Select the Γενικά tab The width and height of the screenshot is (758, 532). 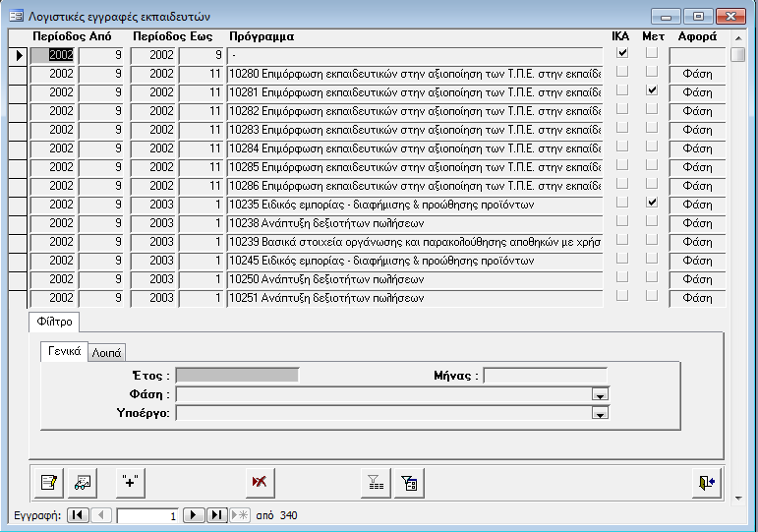63,351
